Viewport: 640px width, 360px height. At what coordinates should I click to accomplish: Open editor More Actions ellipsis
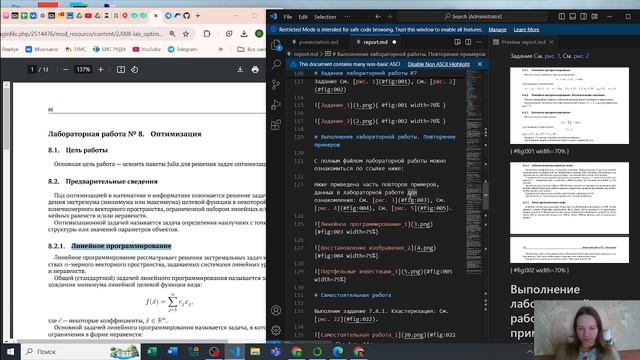[x=479, y=42]
